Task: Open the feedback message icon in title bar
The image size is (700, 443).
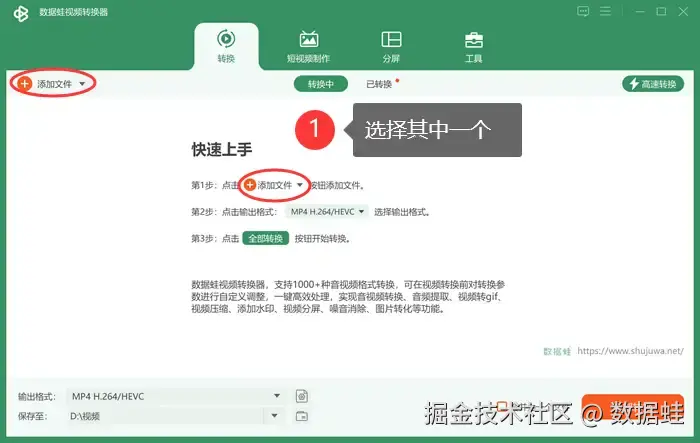Action: [583, 11]
